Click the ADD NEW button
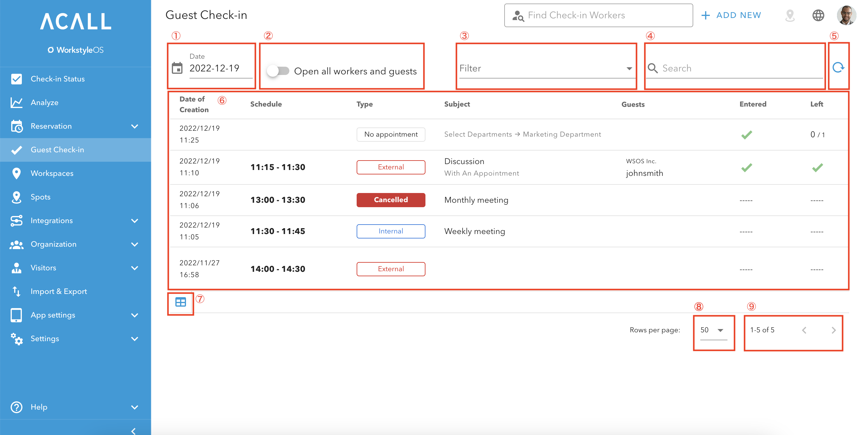Viewport: 868px width, 435px height. [731, 15]
